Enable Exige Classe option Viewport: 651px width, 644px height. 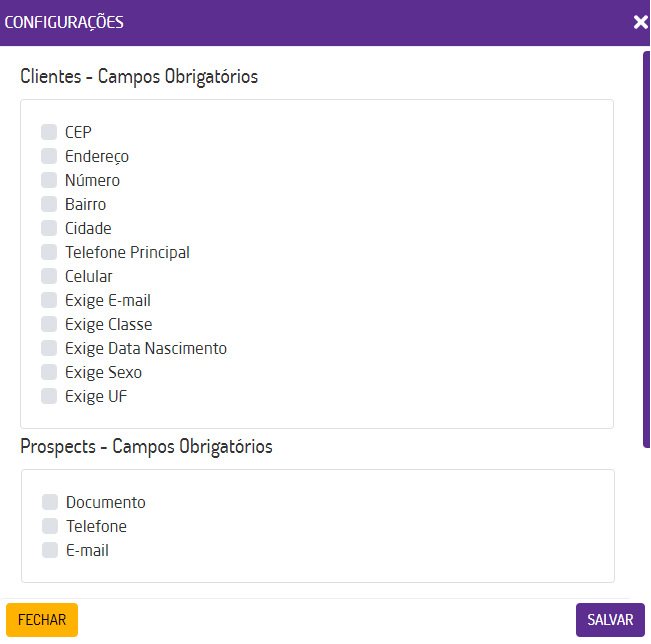[49, 324]
